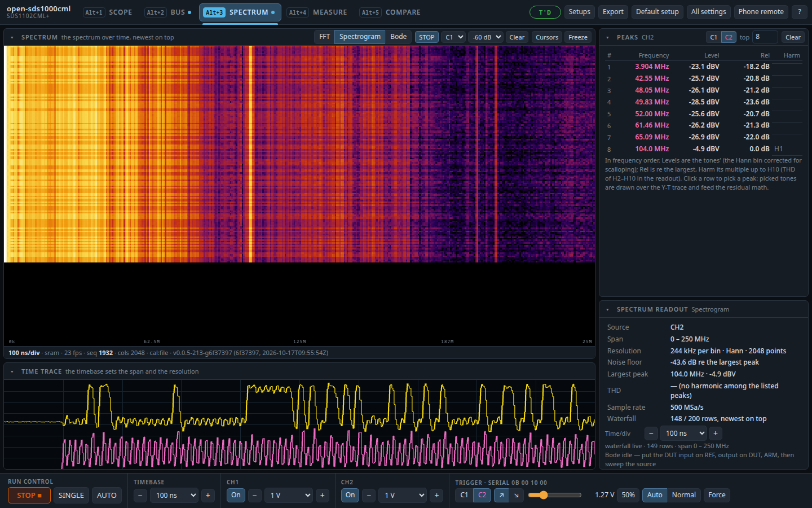Click the T'D trigger status indicator
812x508 pixels.
pyautogui.click(x=545, y=12)
